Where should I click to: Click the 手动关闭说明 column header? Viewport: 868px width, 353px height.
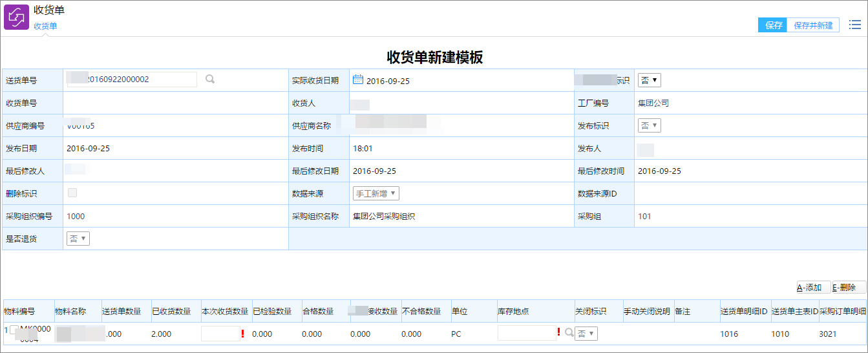coord(647,312)
